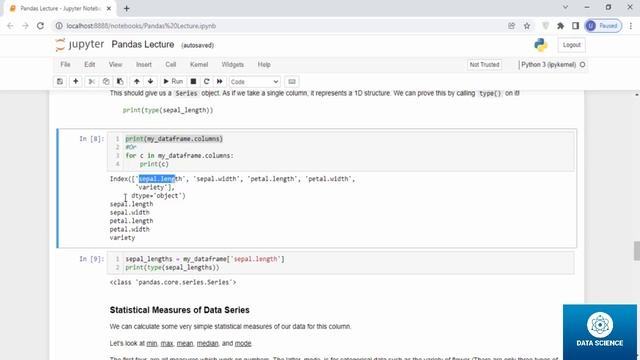This screenshot has height=360, width=640.
Task: Run the selected cell
Action: 173,82
